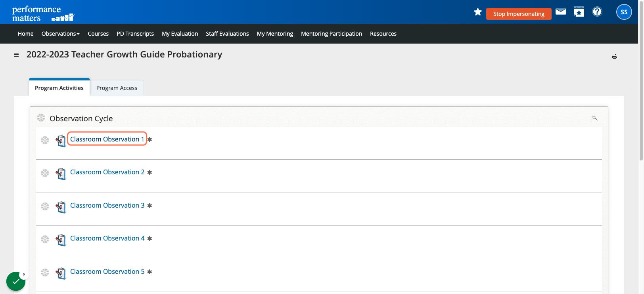Expand the Observations dropdown menu
644x294 pixels.
(61, 34)
